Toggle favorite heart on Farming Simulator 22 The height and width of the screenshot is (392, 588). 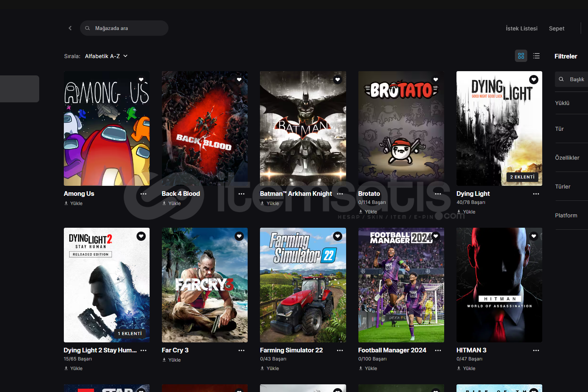(338, 236)
